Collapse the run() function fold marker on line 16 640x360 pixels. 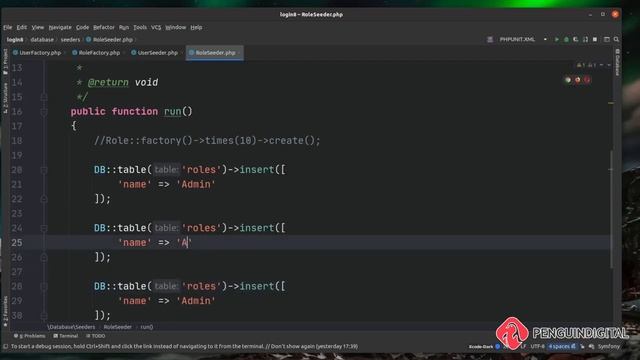click(x=44, y=111)
